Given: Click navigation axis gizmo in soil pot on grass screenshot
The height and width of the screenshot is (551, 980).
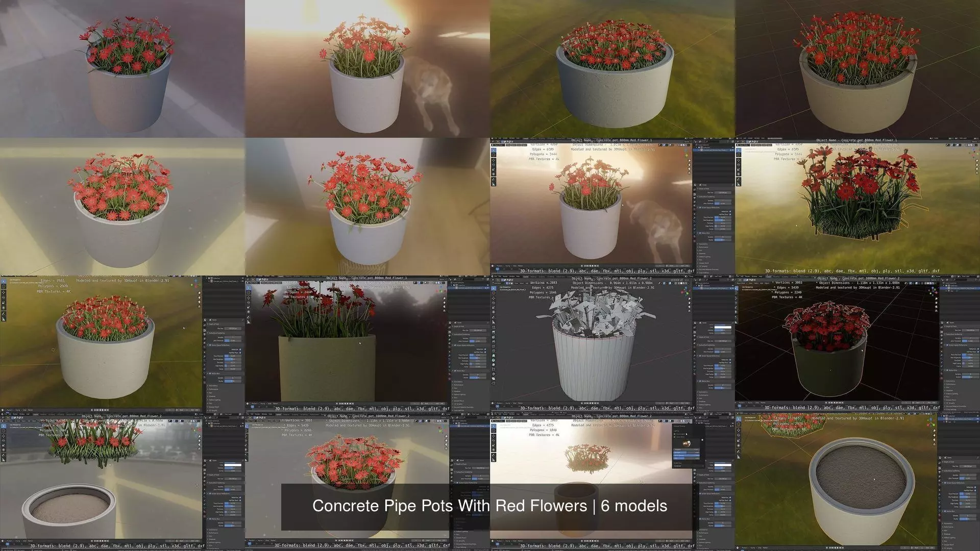Looking at the screenshot, I should 931,423.
